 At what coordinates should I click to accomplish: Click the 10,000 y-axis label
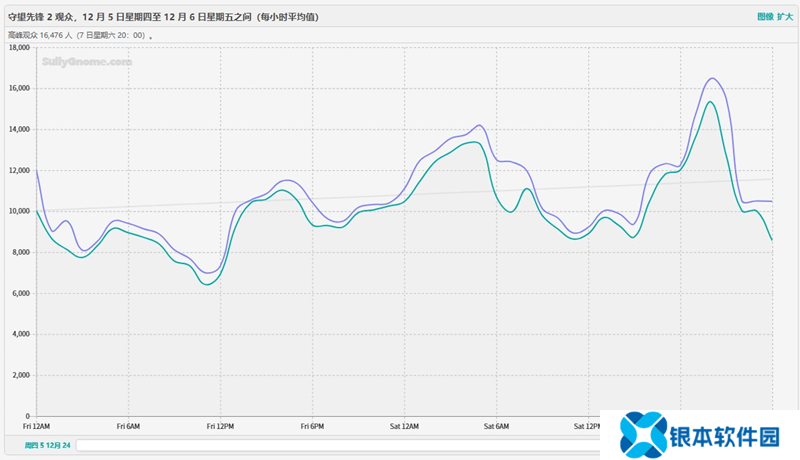19,211
